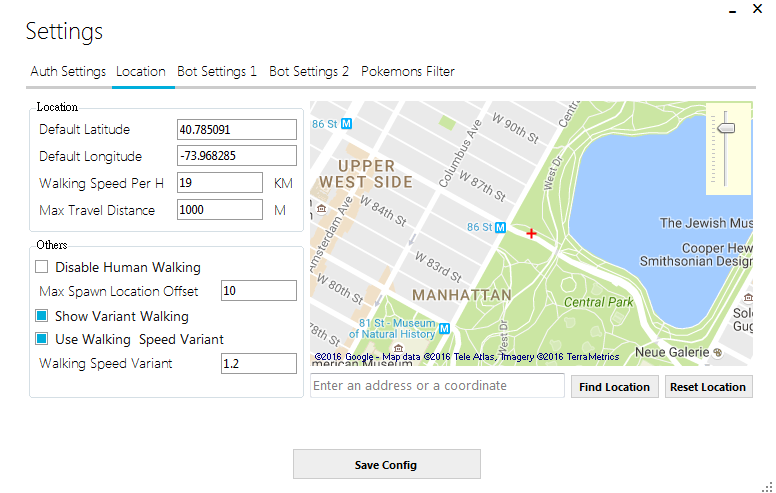776x493 pixels.
Task: Select the Pokemons Filter tab
Action: pos(408,72)
